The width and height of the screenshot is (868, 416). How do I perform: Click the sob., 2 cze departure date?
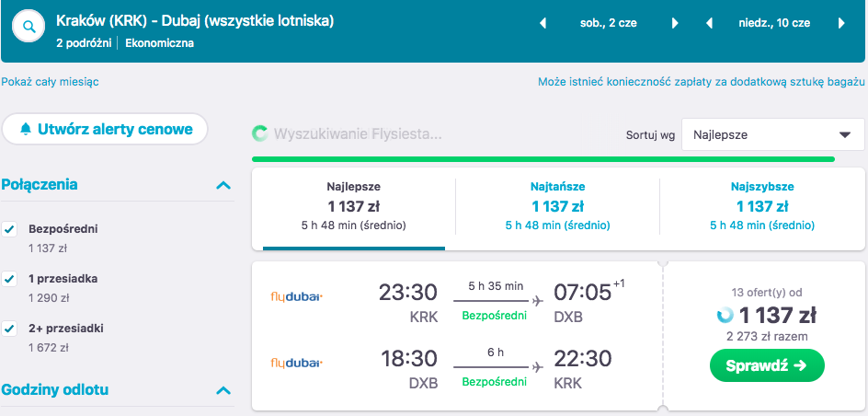pyautogui.click(x=609, y=23)
